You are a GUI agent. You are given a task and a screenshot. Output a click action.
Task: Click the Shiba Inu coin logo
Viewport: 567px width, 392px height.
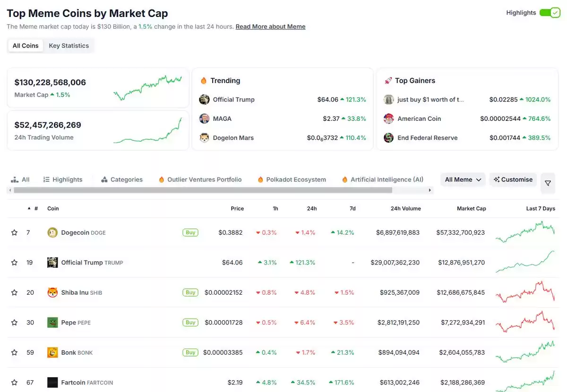click(x=52, y=292)
